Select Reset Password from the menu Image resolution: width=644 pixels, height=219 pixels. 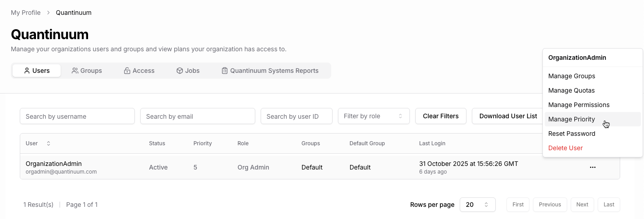click(x=572, y=134)
